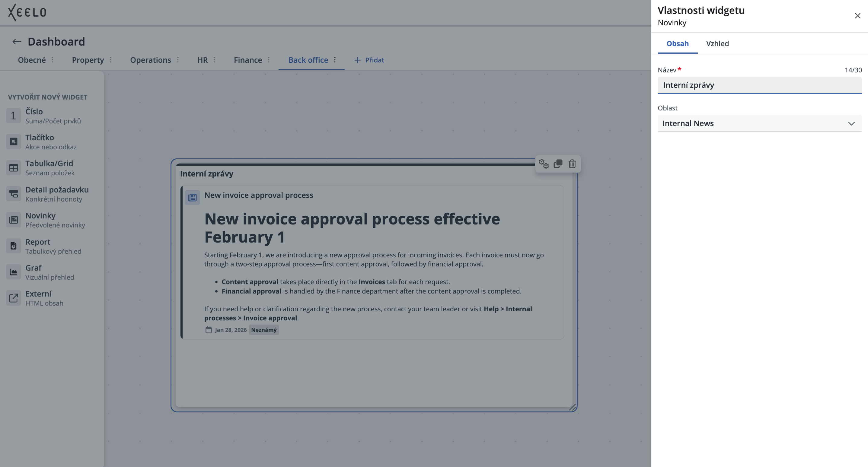Screen dimensions: 868x467
Task: Open the HR tab options menu
Action: [x=214, y=60]
